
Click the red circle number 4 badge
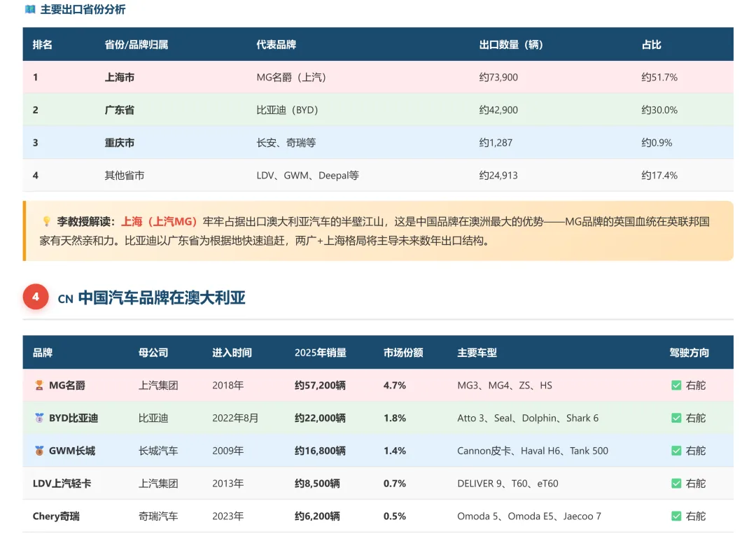point(36,297)
